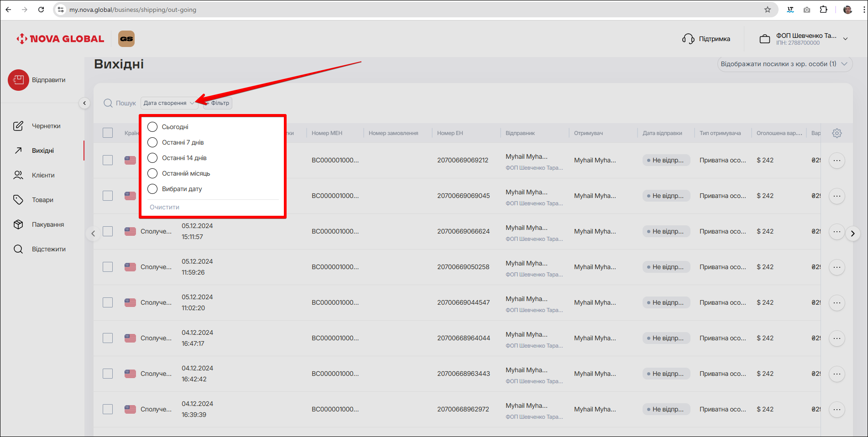This screenshot has width=868, height=437.
Task: Click Очистити to clear the date filter
Action: (164, 207)
